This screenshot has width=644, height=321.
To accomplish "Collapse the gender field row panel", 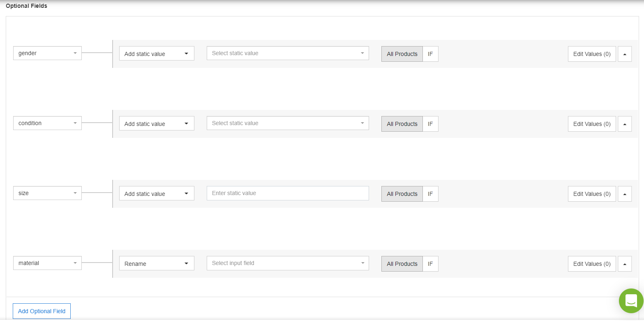I will [x=625, y=53].
